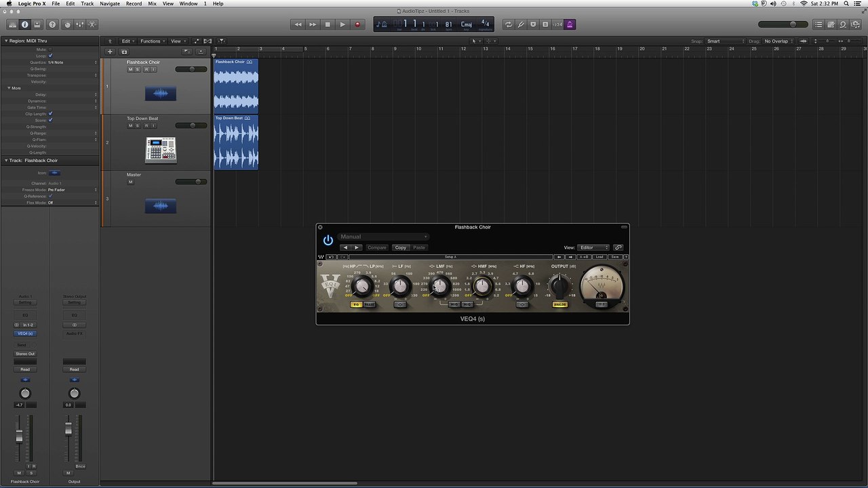
Task: Mute the Flashback Choir track
Action: [x=130, y=70]
